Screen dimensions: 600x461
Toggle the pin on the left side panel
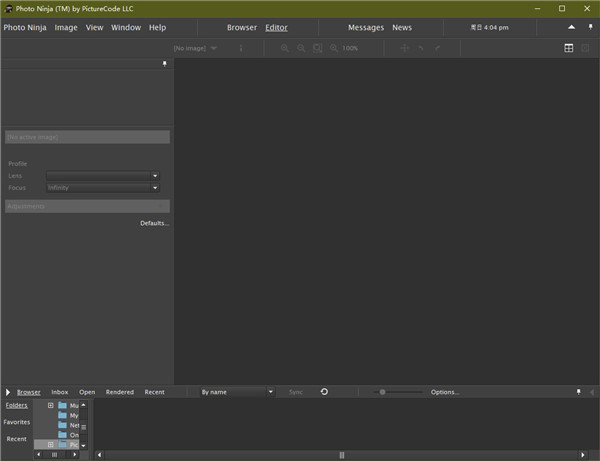click(x=165, y=64)
